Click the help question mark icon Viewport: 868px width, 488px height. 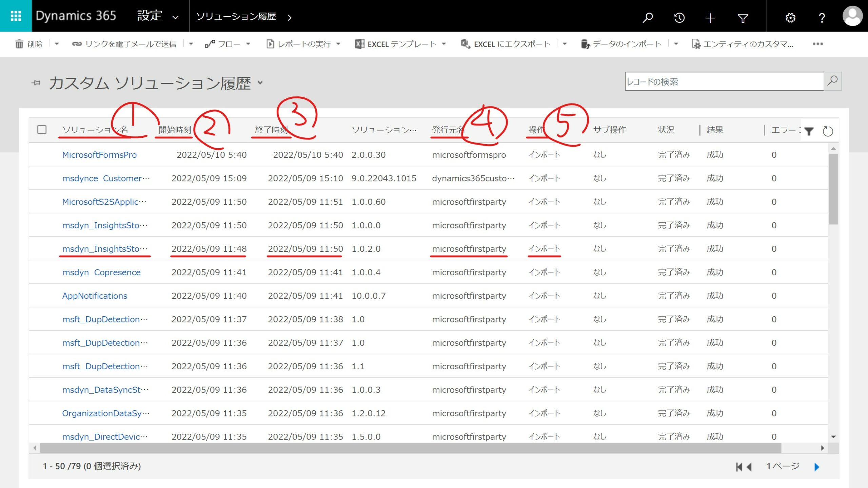822,18
